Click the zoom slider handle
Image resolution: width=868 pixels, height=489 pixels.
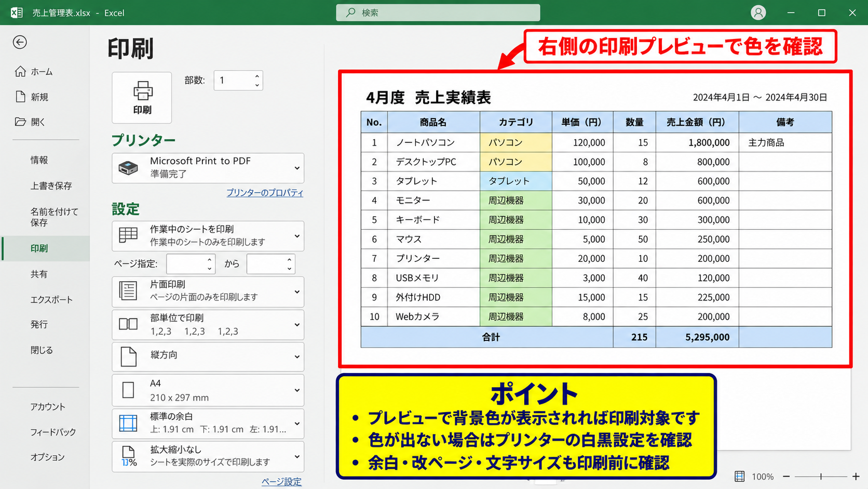[821, 477]
